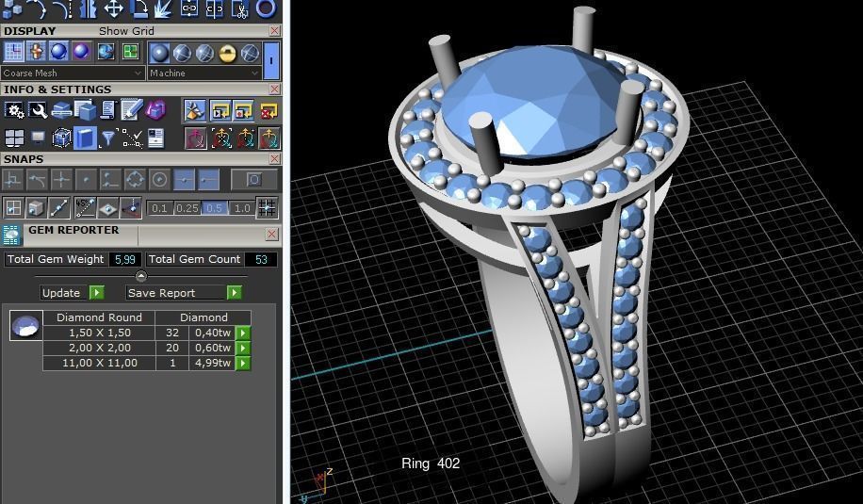This screenshot has width=863, height=504.
Task: Click the dotted points checkmark icon
Action: click(132, 138)
